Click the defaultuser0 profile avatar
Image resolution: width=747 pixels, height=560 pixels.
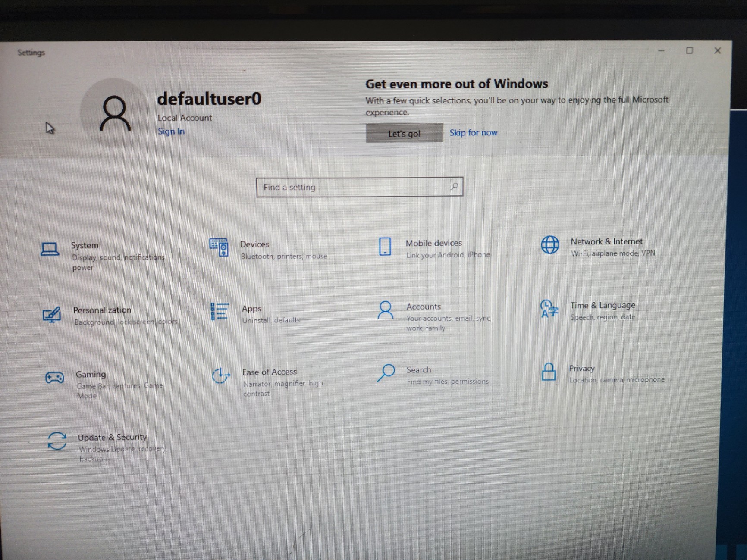click(115, 113)
